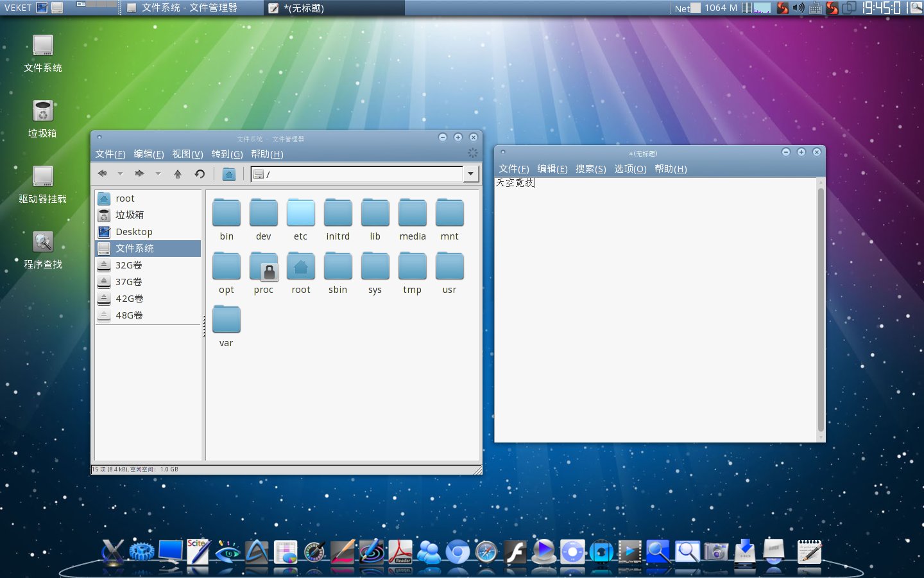924x578 pixels.
Task: Open the 编辑(E) menu in file manager
Action: click(149, 154)
